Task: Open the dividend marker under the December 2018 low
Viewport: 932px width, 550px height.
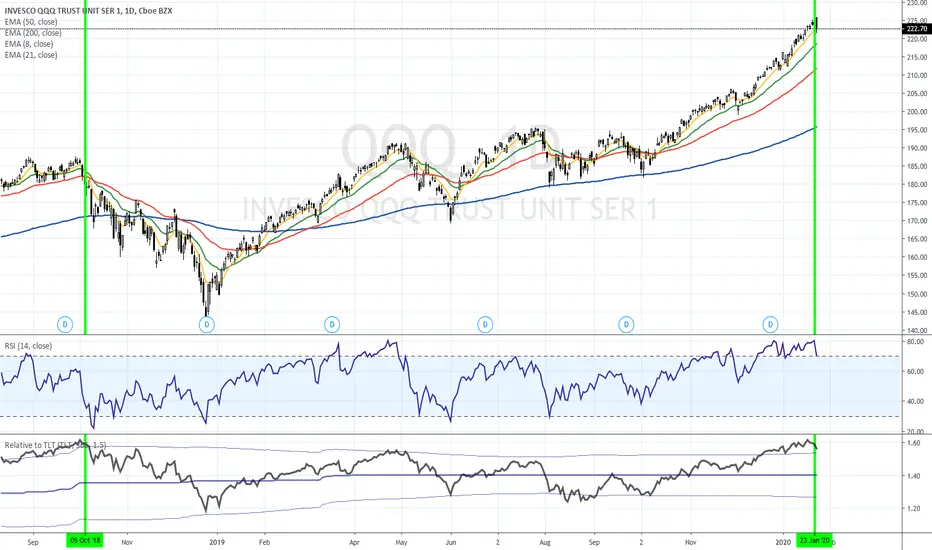Action: [x=206, y=325]
